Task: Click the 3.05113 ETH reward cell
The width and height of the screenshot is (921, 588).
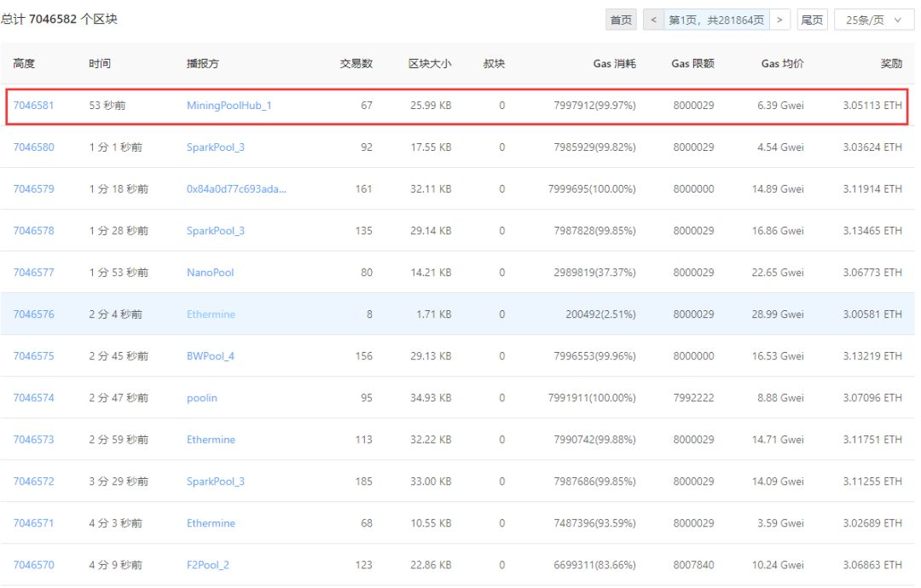Action: tap(872, 106)
